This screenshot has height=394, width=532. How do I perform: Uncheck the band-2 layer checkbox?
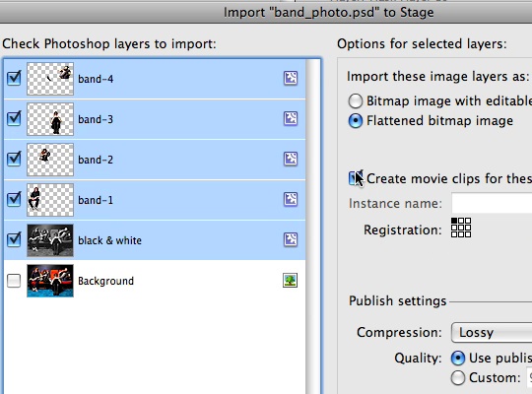(14, 159)
